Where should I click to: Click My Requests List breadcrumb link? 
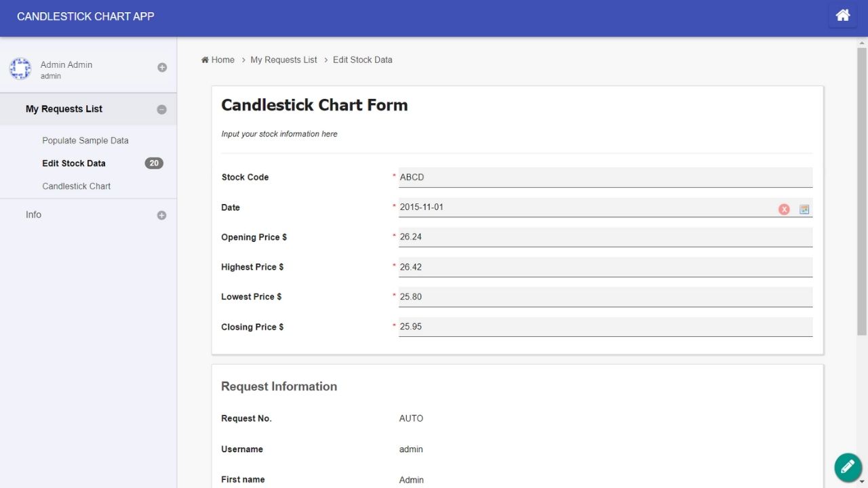(283, 60)
